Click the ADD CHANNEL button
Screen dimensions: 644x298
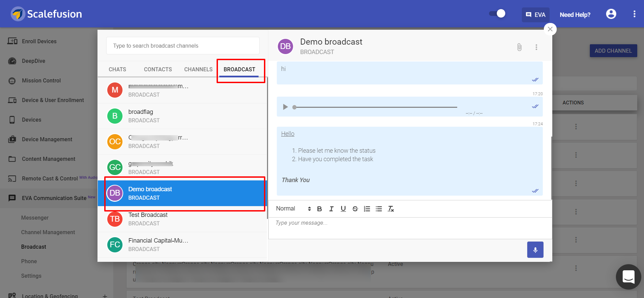coord(613,51)
